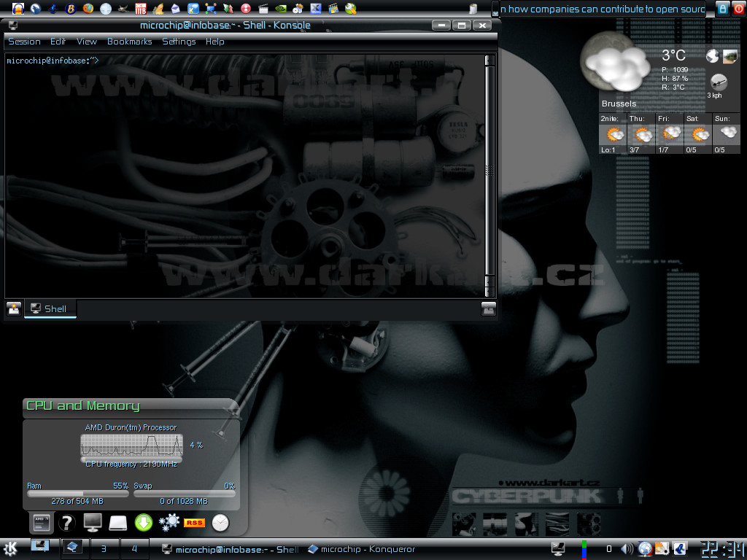Click the Swap usage bar
This screenshot has width=747, height=560.
pos(185,494)
